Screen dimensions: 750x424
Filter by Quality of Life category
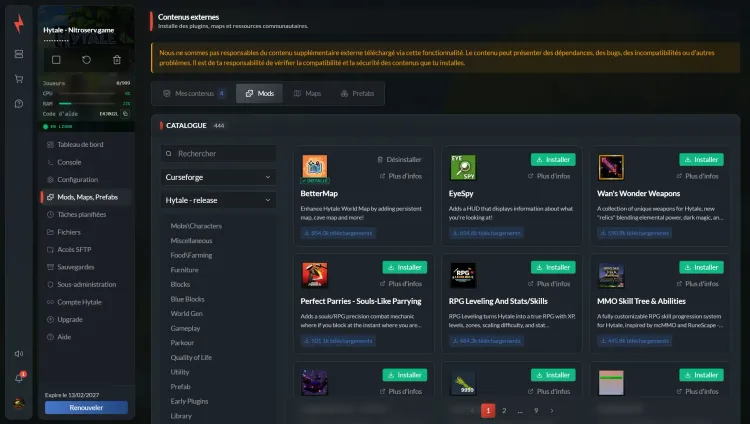point(191,357)
